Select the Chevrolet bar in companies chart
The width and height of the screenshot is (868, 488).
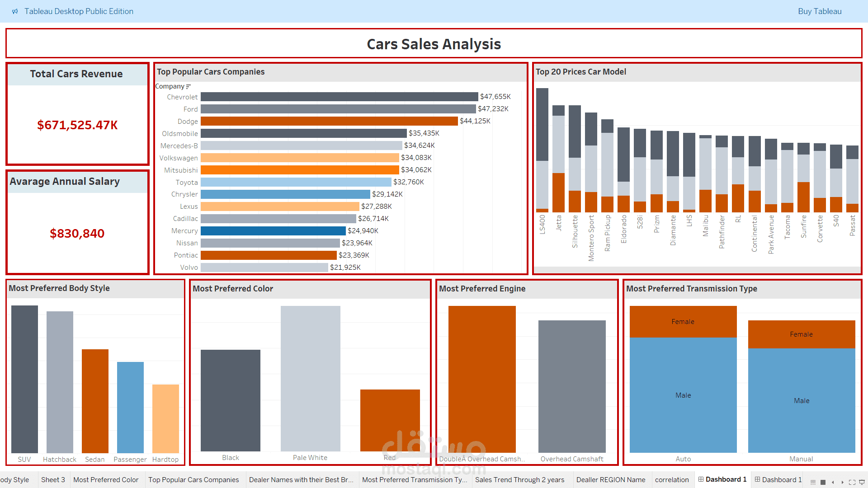(339, 97)
